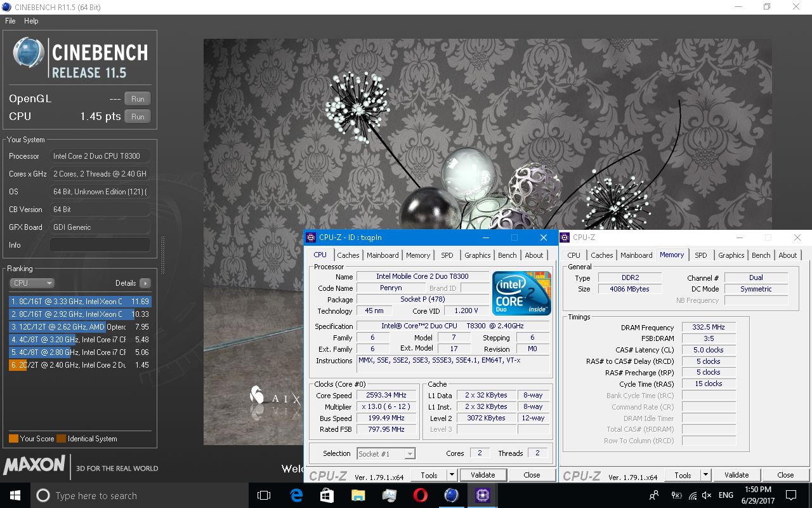Screen dimensions: 812x508
Task: Switch to Memory tab in left CPU-Z window
Action: (418, 255)
